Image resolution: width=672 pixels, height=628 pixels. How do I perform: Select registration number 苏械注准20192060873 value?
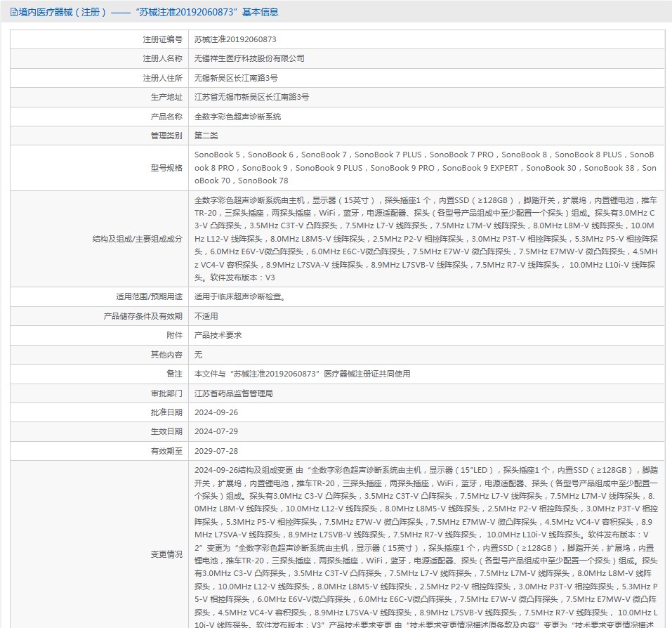(x=235, y=39)
